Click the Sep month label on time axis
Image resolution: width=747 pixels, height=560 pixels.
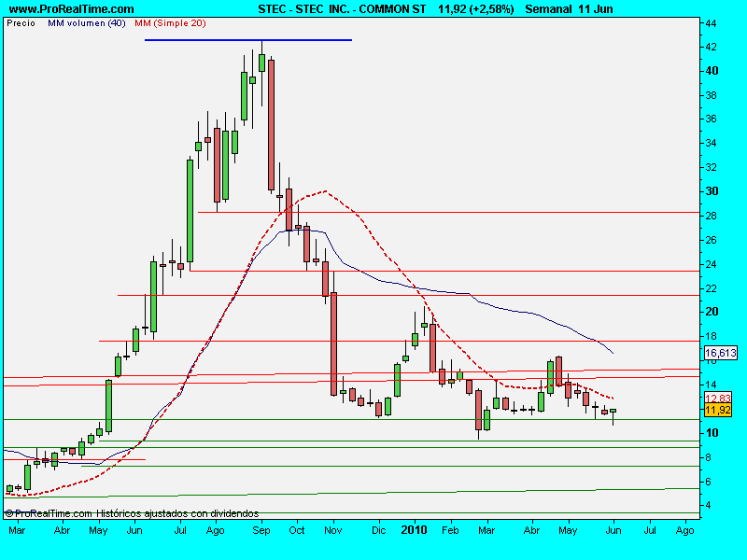(261, 530)
